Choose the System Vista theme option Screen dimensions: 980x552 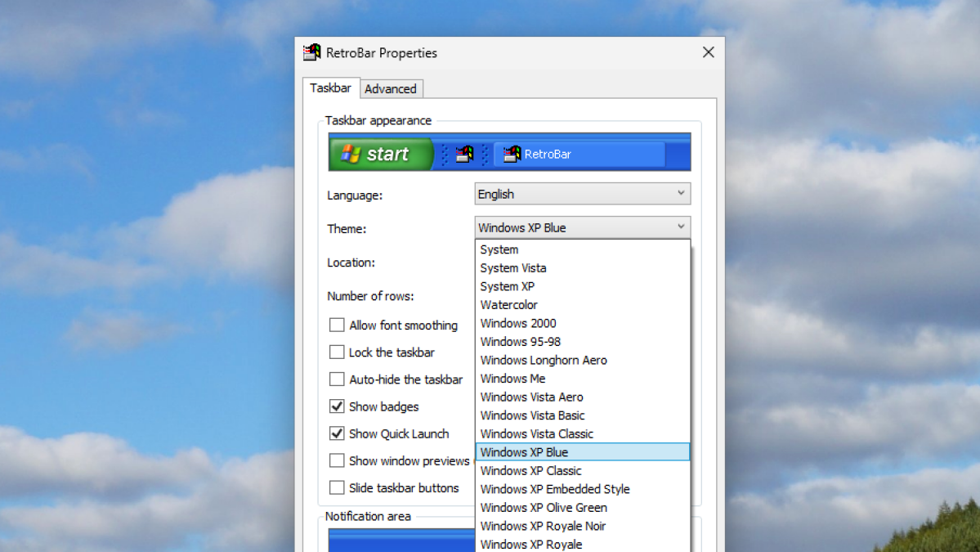click(x=583, y=267)
